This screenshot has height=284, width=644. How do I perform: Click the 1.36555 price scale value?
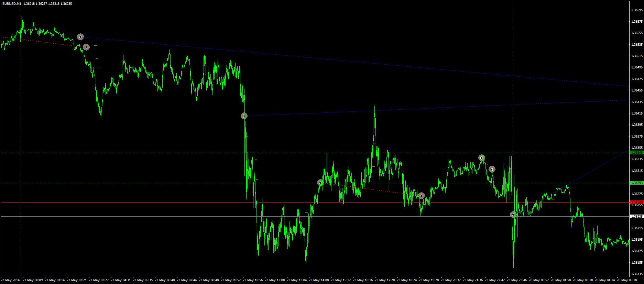click(x=637, y=33)
